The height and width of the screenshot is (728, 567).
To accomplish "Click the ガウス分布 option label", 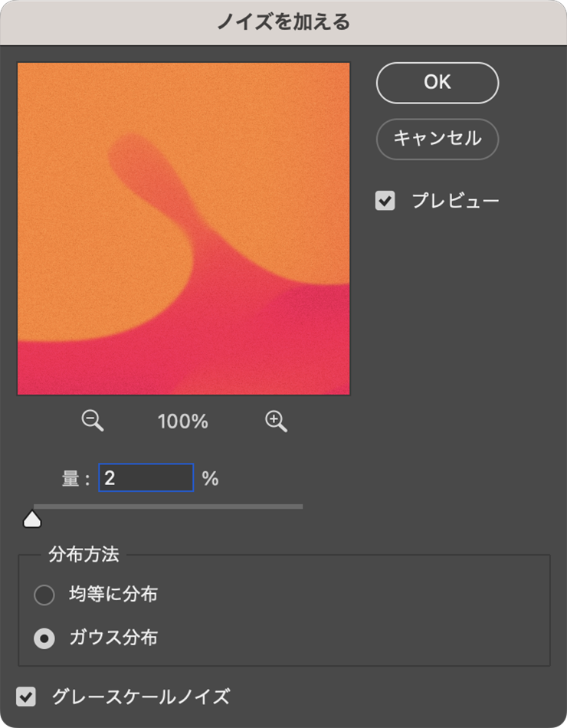I will coord(113,638).
